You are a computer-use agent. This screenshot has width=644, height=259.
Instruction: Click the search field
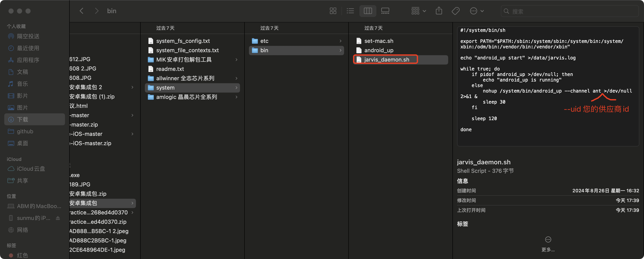569,11
